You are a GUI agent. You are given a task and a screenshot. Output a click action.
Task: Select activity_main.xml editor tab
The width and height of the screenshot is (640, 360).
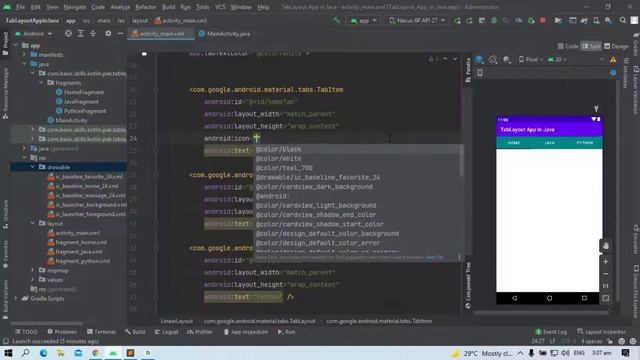click(161, 34)
